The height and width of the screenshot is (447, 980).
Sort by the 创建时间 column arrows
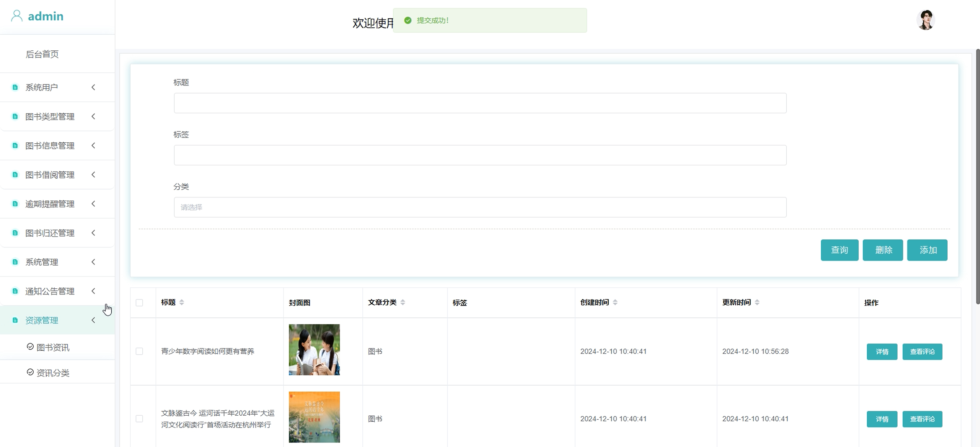pos(615,302)
